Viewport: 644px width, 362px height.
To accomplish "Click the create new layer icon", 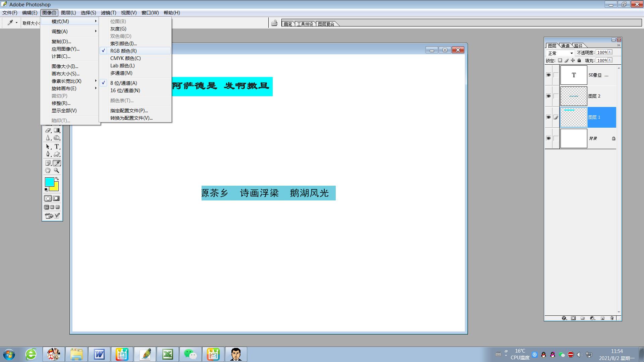I will [x=602, y=318].
